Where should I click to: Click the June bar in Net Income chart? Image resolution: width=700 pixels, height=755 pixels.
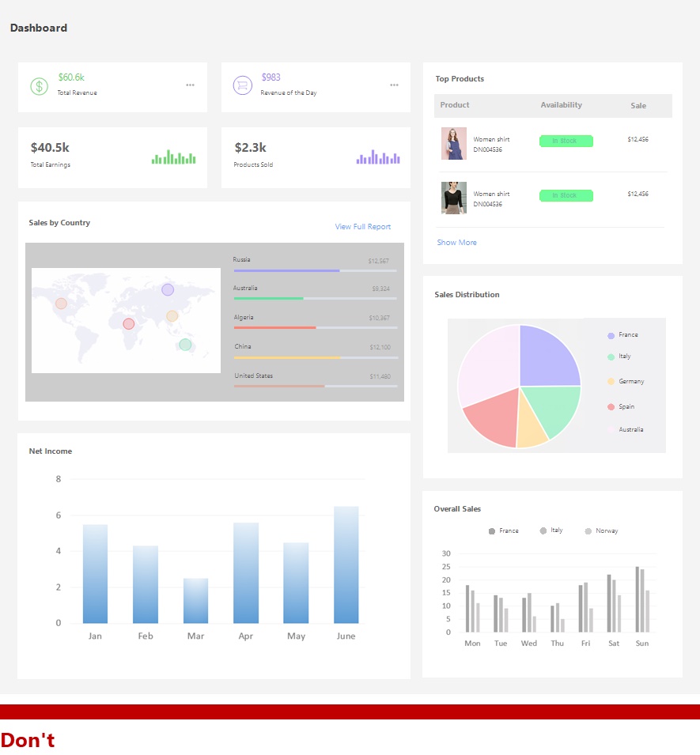(x=346, y=564)
